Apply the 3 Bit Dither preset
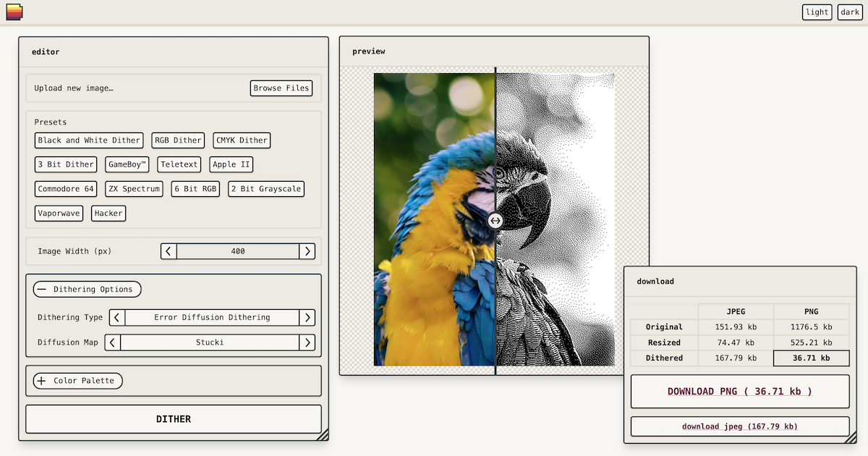The image size is (868, 456). click(66, 164)
